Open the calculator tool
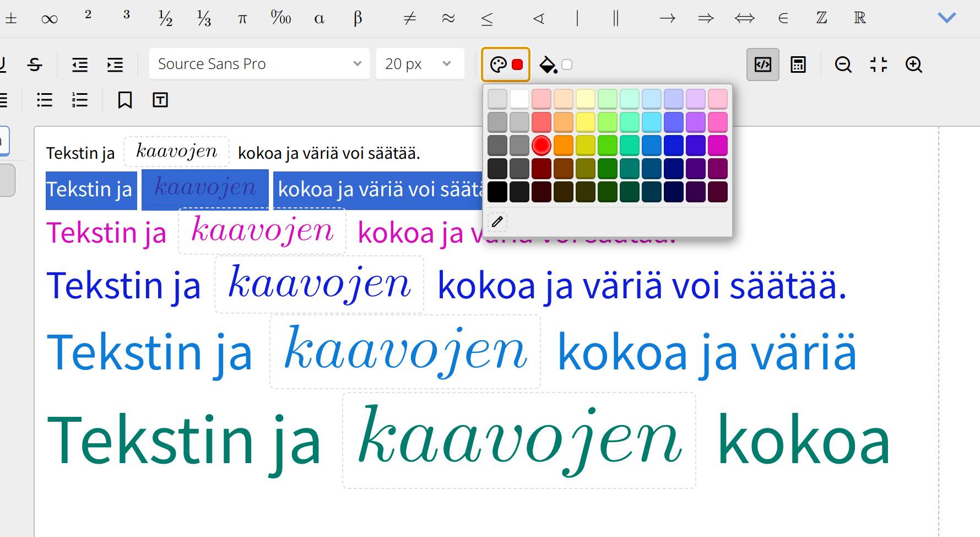This screenshot has height=537, width=980. point(798,65)
